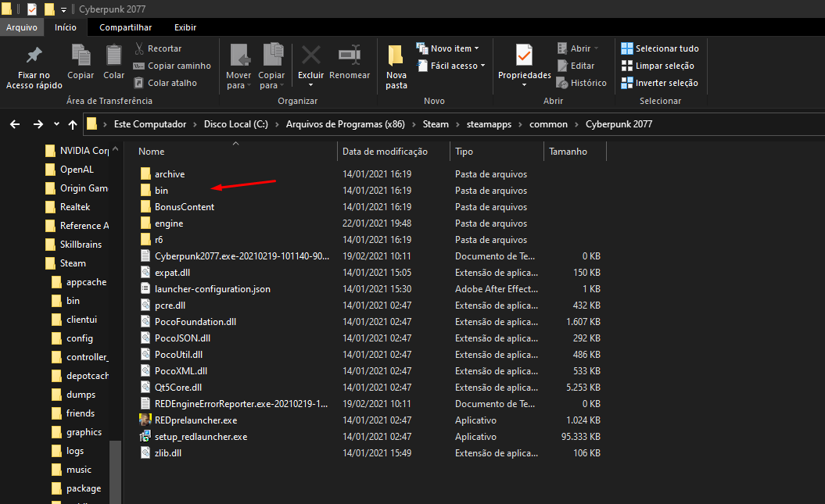The image size is (825, 504).
Task: Expand chevron after Steam in path
Action: [x=457, y=124]
